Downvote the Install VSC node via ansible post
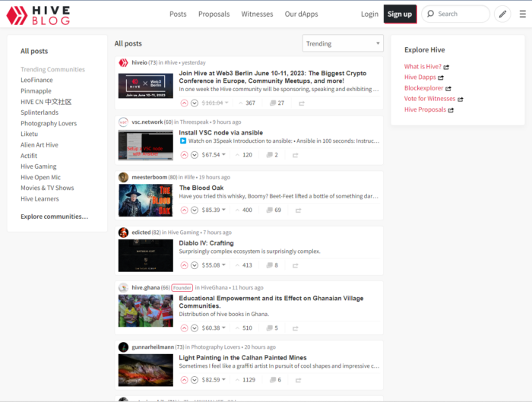 click(x=195, y=155)
